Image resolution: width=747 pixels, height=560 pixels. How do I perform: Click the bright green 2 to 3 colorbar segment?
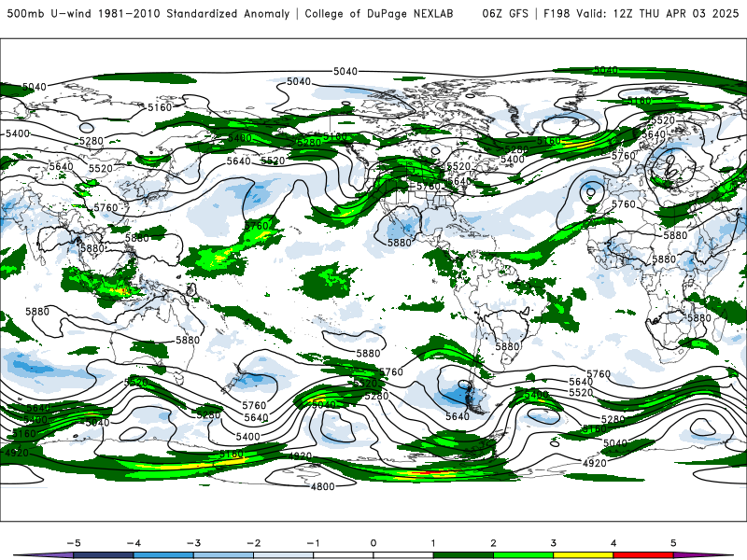tap(523, 555)
